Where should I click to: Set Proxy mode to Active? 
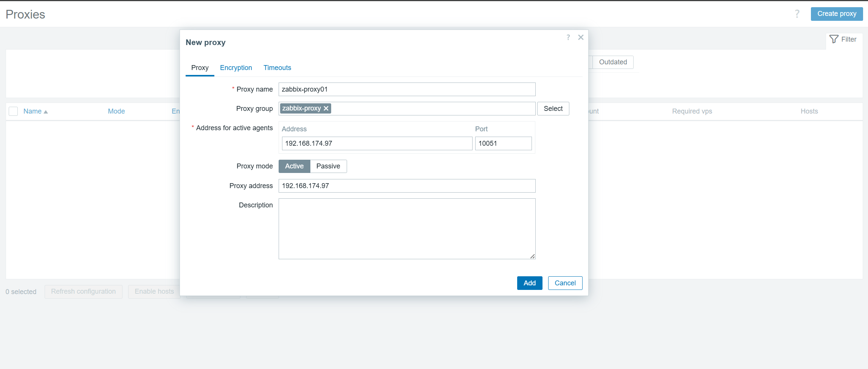pyautogui.click(x=294, y=166)
